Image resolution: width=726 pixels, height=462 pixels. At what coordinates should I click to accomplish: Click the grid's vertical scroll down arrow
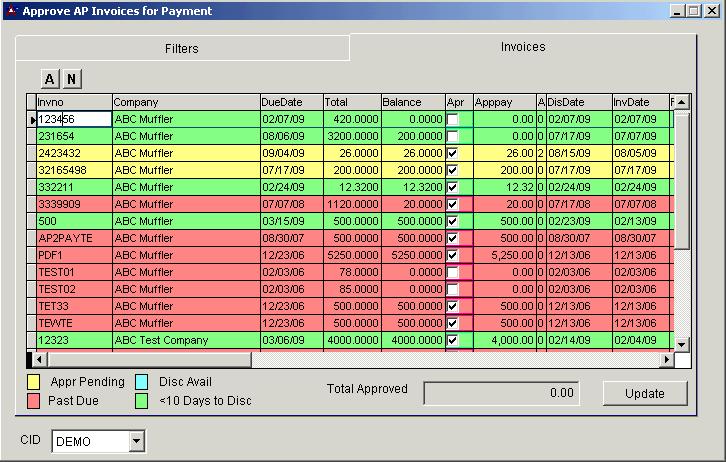682,343
